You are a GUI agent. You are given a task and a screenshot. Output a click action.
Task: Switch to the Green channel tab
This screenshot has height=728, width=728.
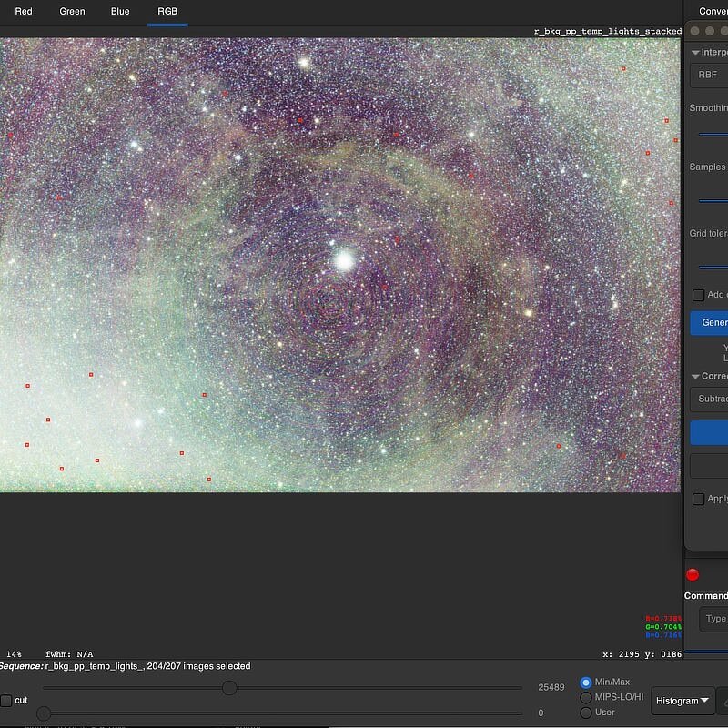[x=72, y=11]
